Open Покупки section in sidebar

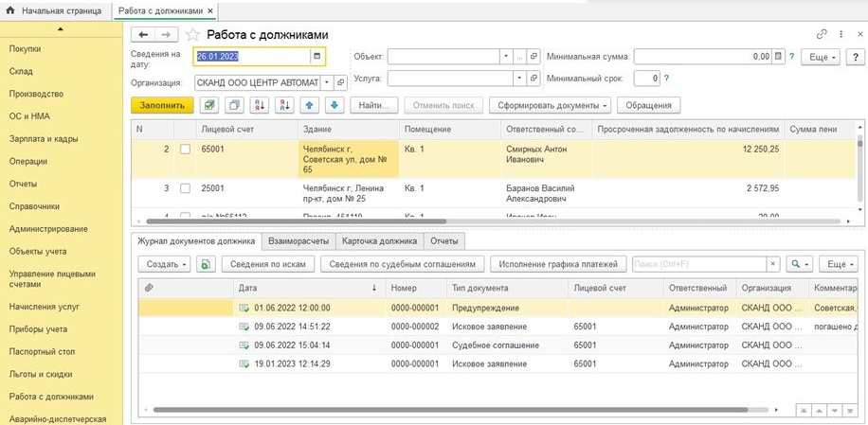point(25,48)
